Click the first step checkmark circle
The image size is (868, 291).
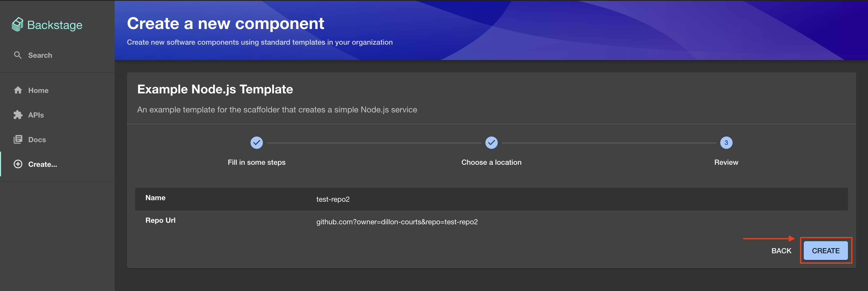pyautogui.click(x=256, y=143)
